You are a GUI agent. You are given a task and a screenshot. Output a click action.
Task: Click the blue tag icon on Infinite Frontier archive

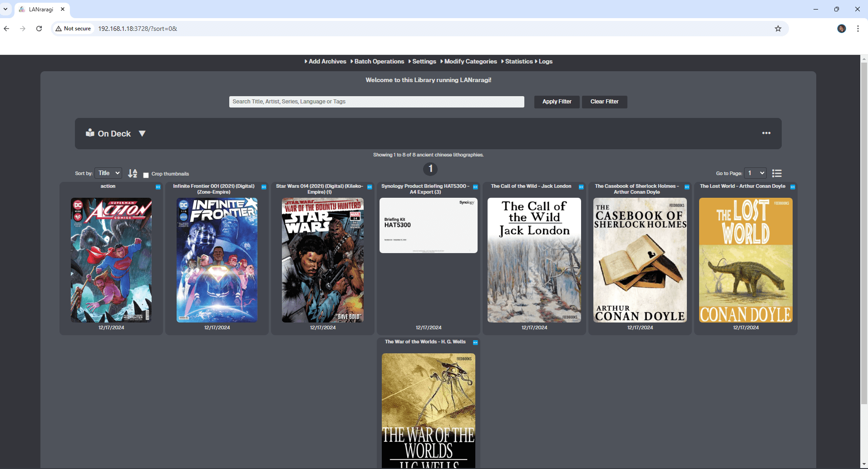tap(264, 187)
